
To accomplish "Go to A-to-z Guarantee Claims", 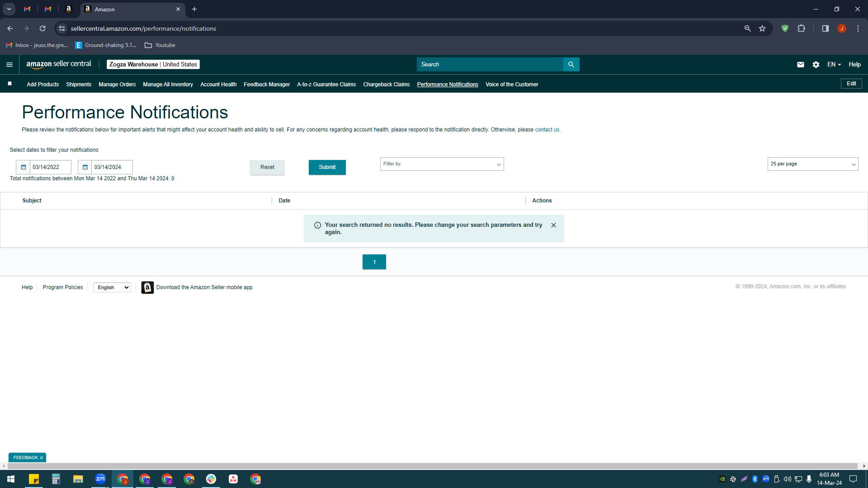I will coord(326,84).
